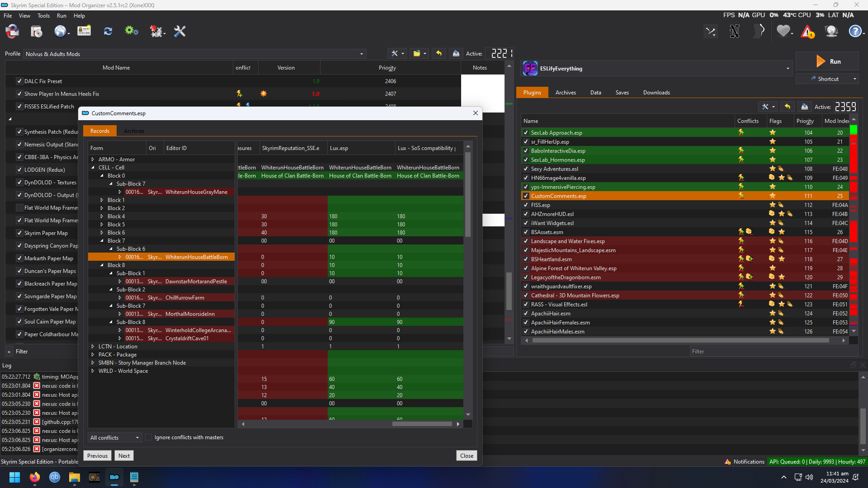The width and height of the screenshot is (868, 488).
Task: Click the Next button in dialog
Action: (x=124, y=455)
